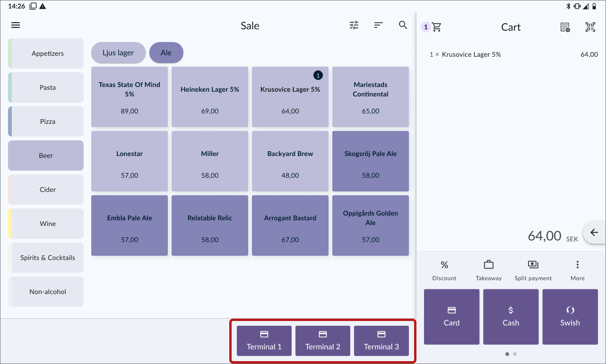Add Lonestar beer to cart
This screenshot has height=364, width=606.
(130, 161)
